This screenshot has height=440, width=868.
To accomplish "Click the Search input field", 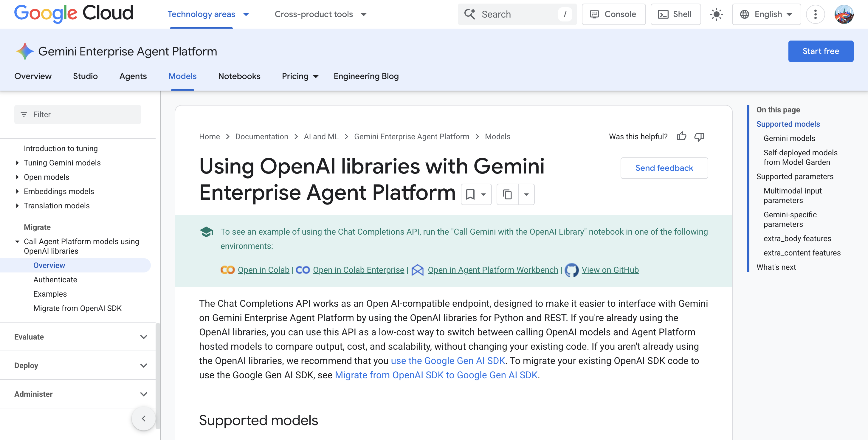I will pyautogui.click(x=517, y=14).
